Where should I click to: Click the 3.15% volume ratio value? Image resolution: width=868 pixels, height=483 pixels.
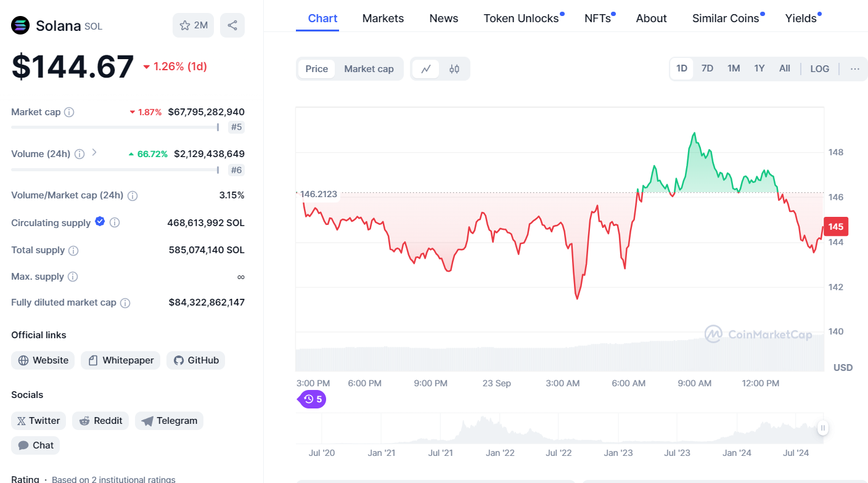point(232,195)
